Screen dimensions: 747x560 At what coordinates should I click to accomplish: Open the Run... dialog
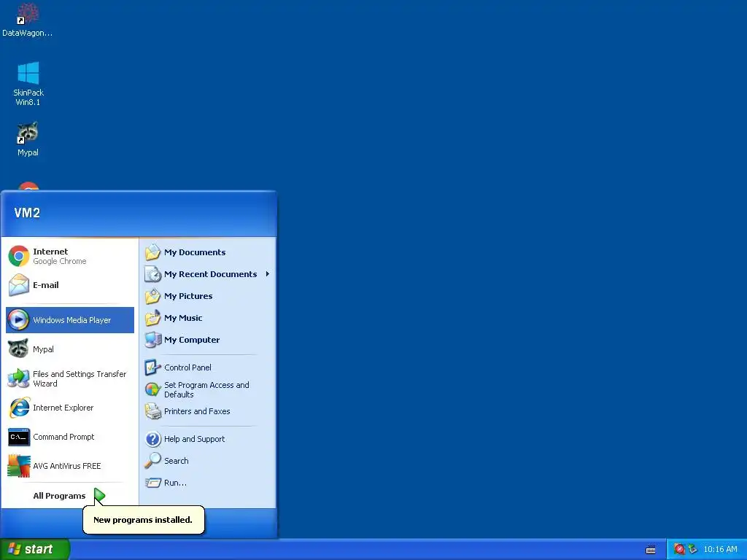tap(208, 483)
